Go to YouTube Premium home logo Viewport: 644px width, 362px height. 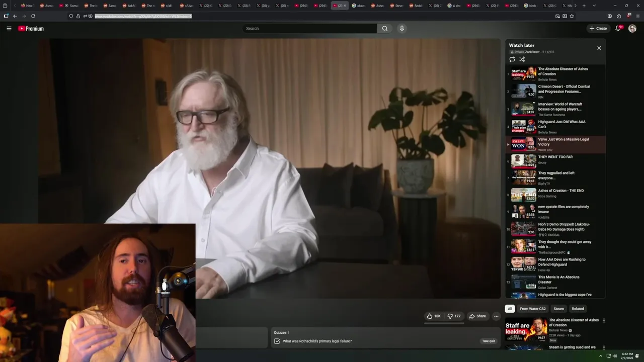click(31, 29)
